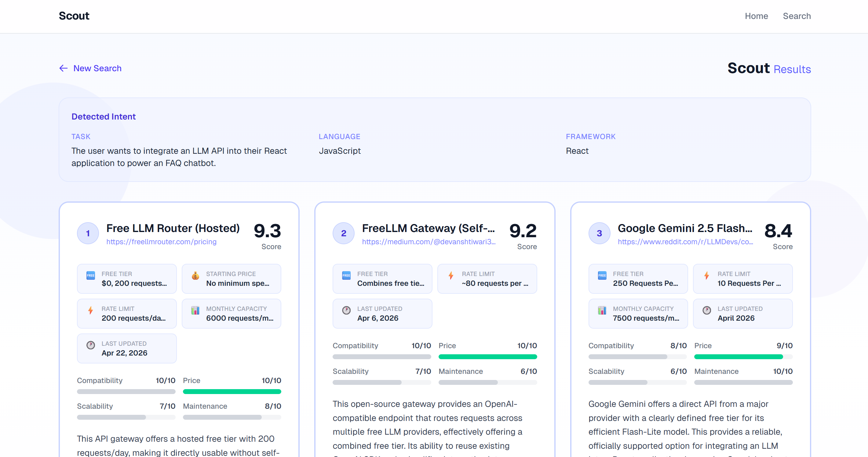Click money bag Starting Price icon

coord(195,275)
